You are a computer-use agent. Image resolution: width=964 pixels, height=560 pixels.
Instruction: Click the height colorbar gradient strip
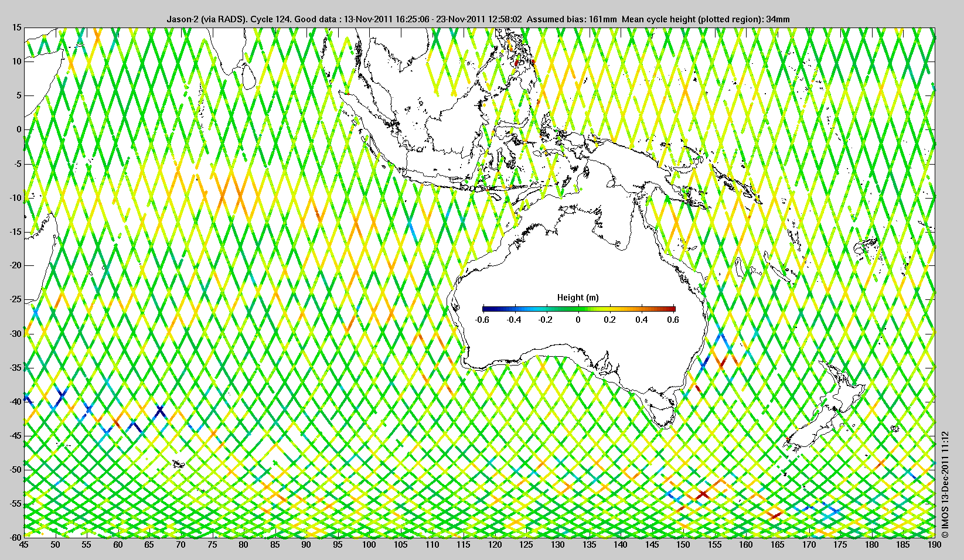[578, 309]
